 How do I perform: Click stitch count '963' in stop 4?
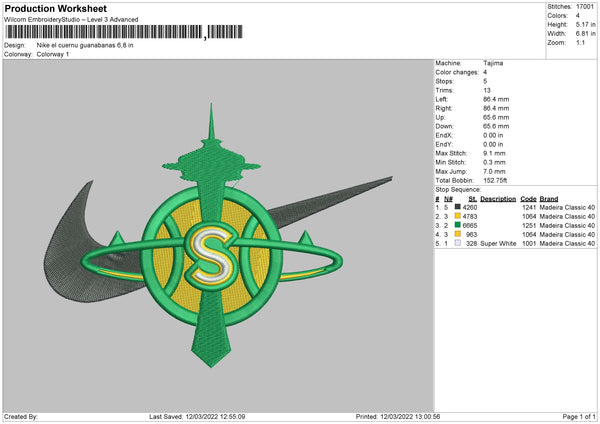point(471,235)
